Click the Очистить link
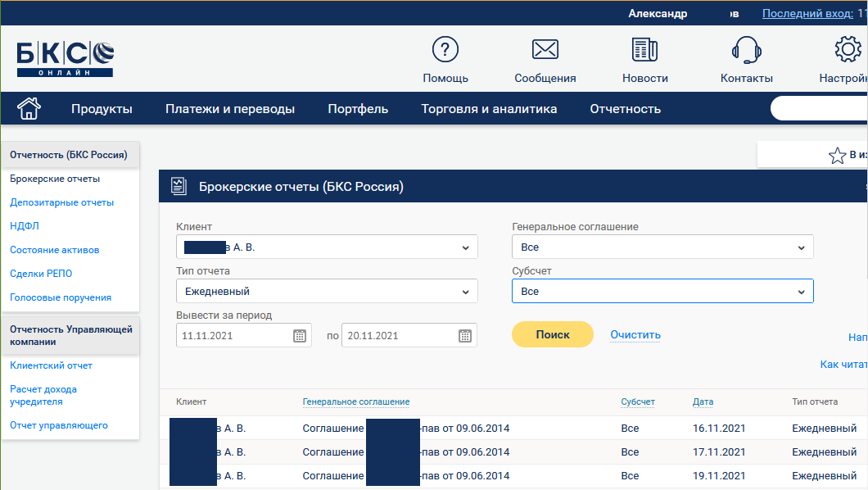This screenshot has height=490, width=868. pos(635,334)
